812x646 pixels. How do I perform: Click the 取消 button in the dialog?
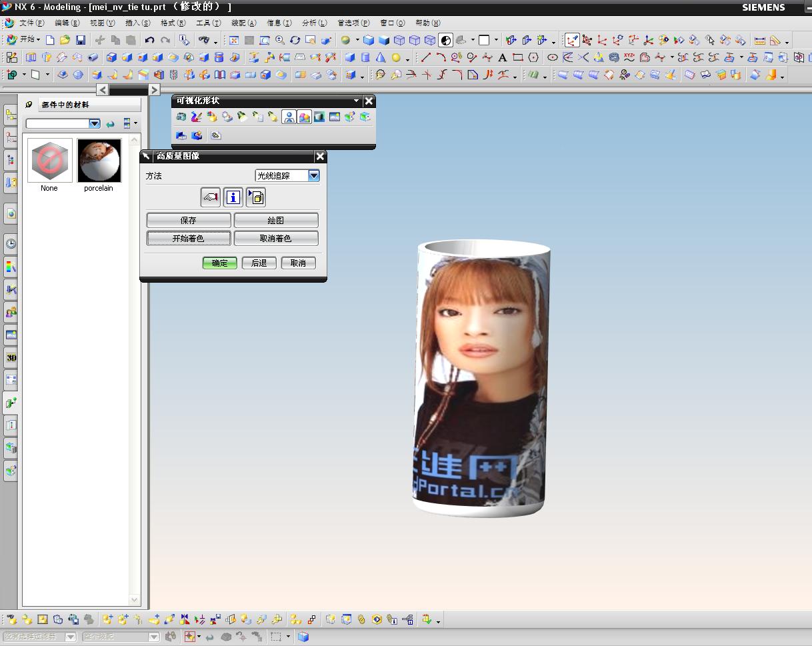coord(298,263)
